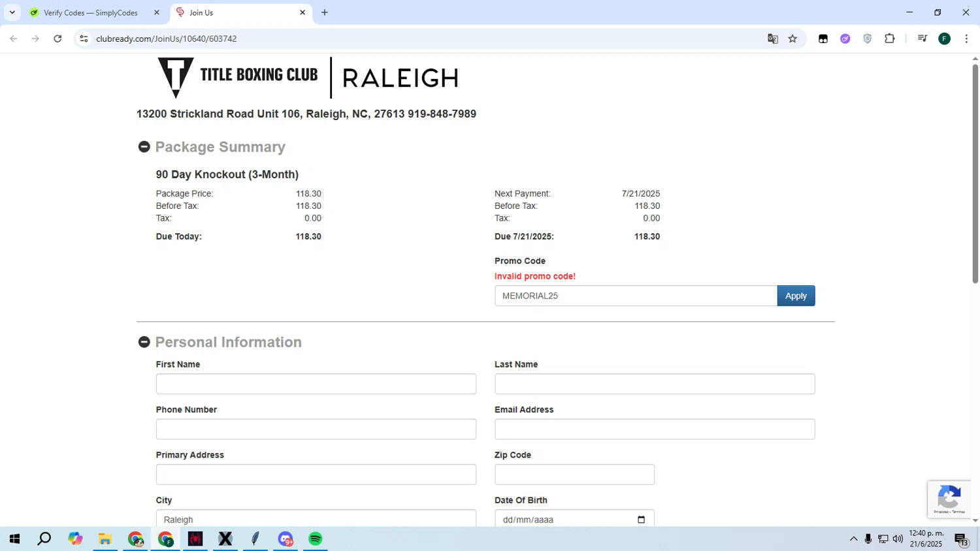Switch to the Verify Codes — SimplyCodes tab
The height and width of the screenshot is (551, 980).
coord(90,12)
